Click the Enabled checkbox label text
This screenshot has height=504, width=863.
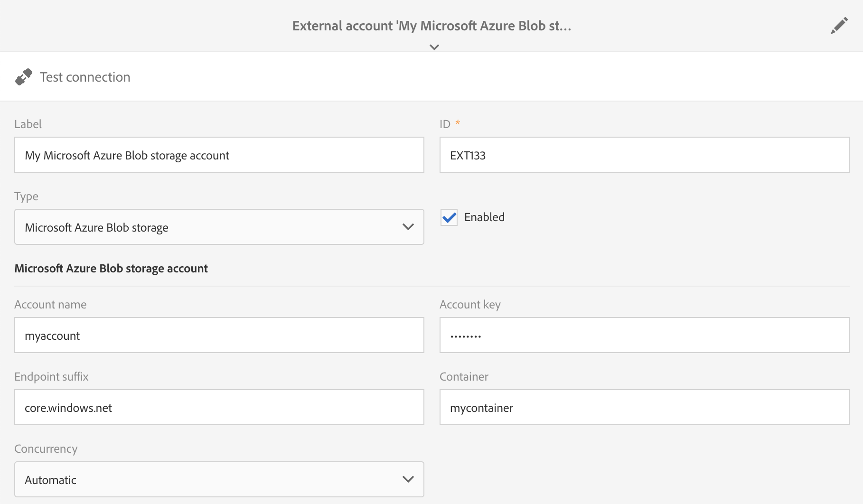484,217
